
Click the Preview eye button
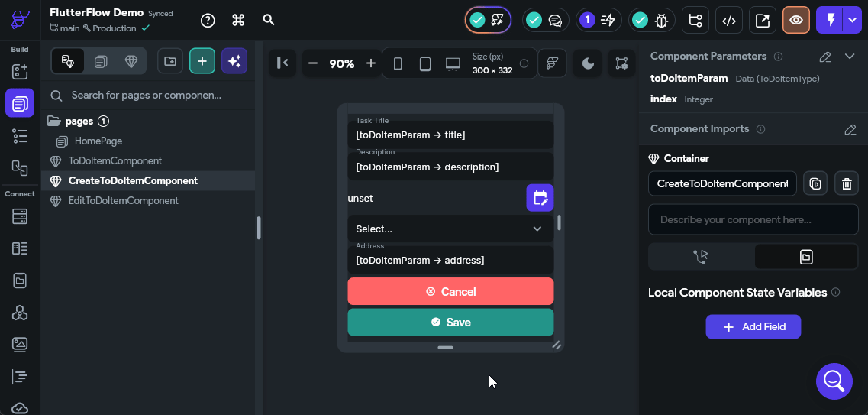point(796,21)
